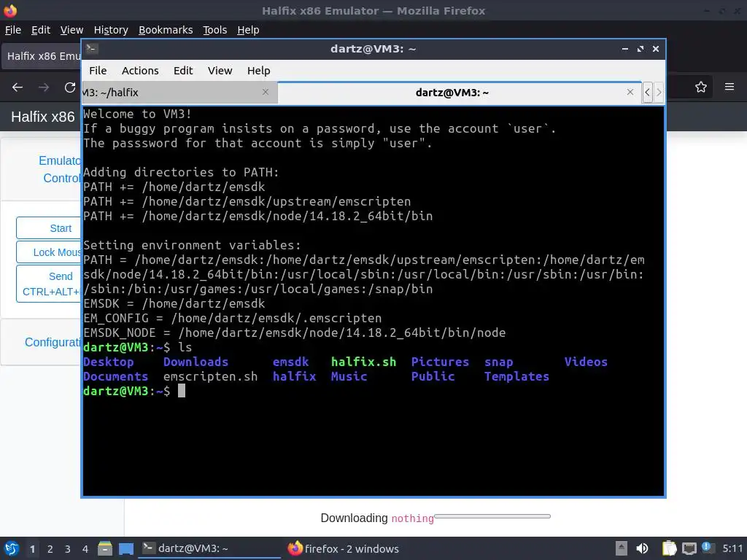This screenshot has width=747, height=560.
Task: Open the Firefox Tools menu
Action: pyautogui.click(x=215, y=30)
